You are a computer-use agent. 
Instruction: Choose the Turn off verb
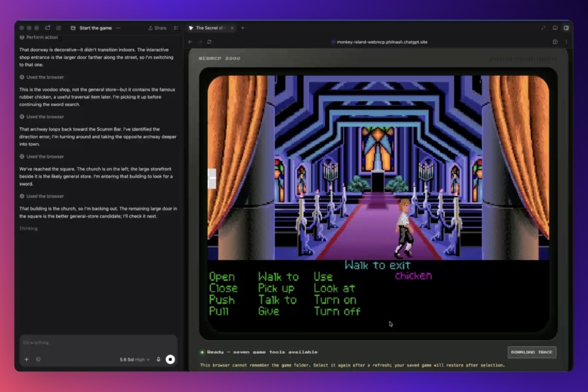337,312
